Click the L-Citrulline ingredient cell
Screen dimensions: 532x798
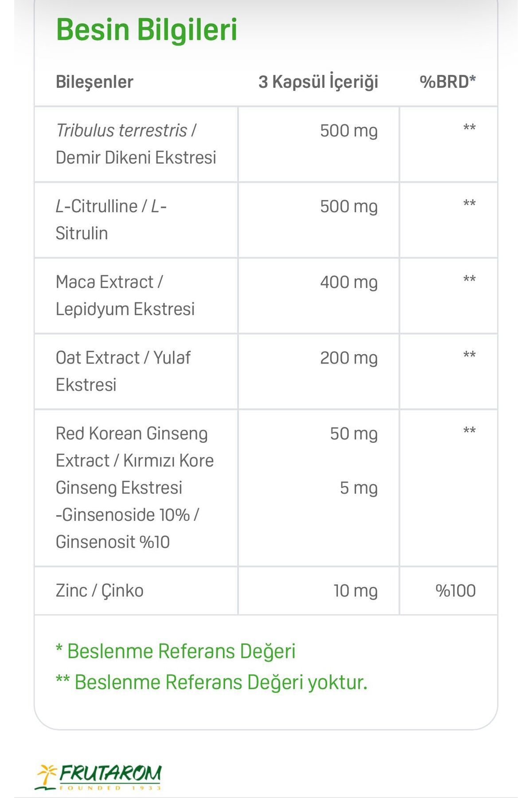coord(136,220)
